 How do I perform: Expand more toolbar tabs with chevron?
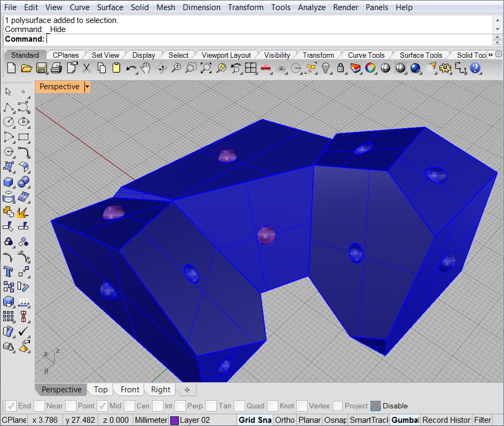[491, 55]
